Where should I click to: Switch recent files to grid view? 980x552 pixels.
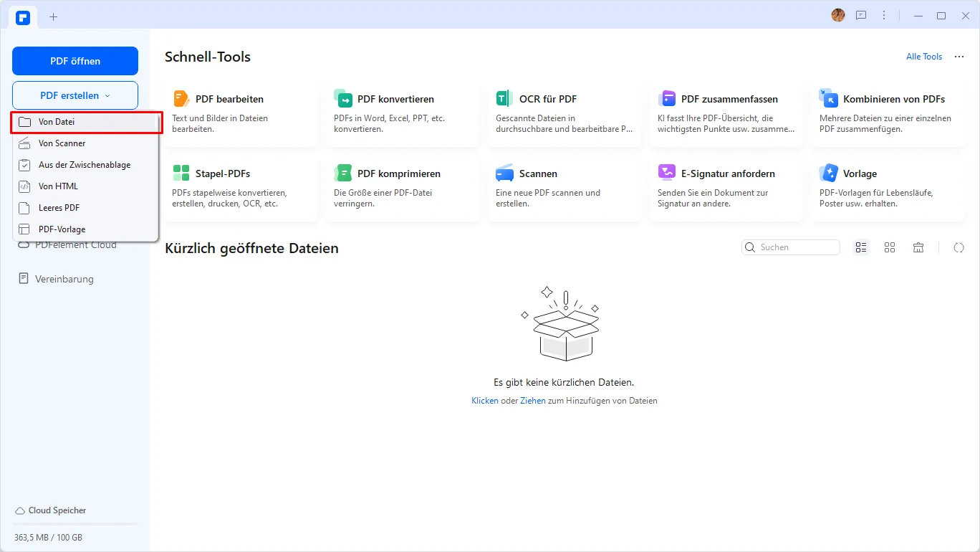click(x=890, y=247)
